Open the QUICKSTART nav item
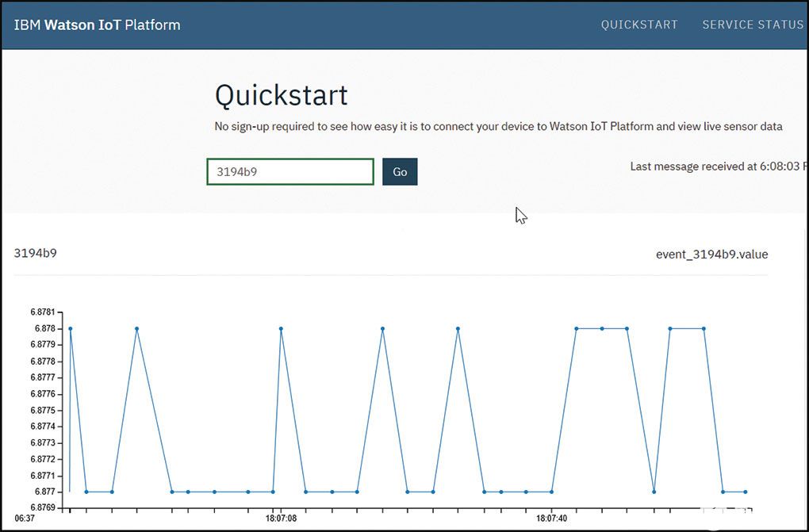 tap(639, 25)
